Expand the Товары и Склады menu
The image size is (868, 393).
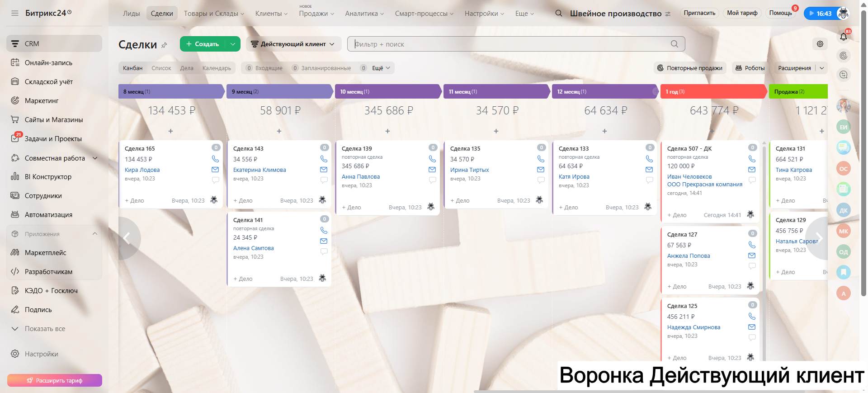tap(214, 14)
